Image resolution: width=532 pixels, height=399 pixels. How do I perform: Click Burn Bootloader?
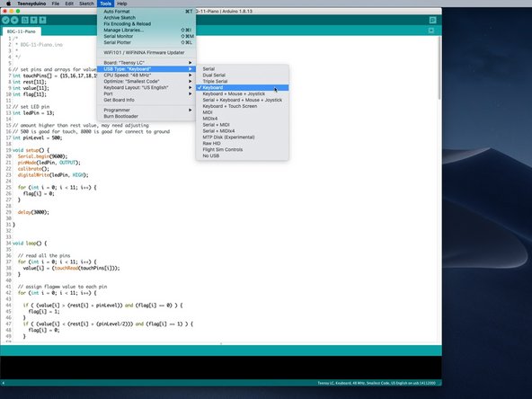pos(146,116)
